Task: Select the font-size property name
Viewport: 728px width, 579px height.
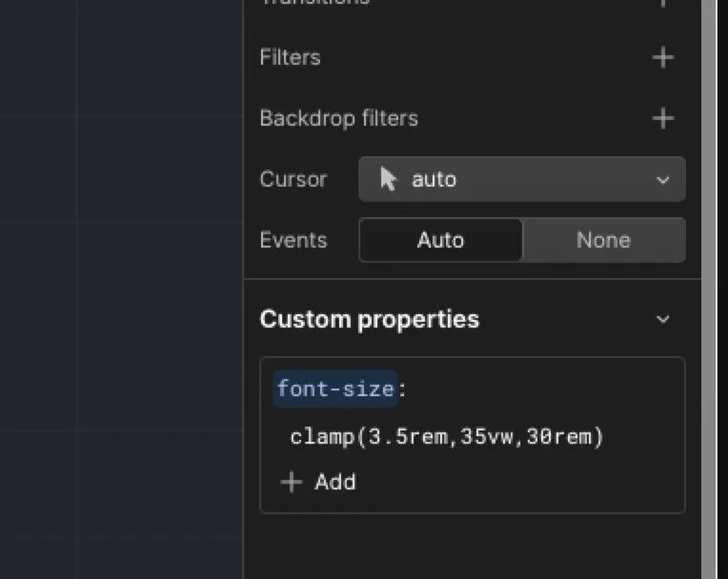Action: tap(335, 389)
